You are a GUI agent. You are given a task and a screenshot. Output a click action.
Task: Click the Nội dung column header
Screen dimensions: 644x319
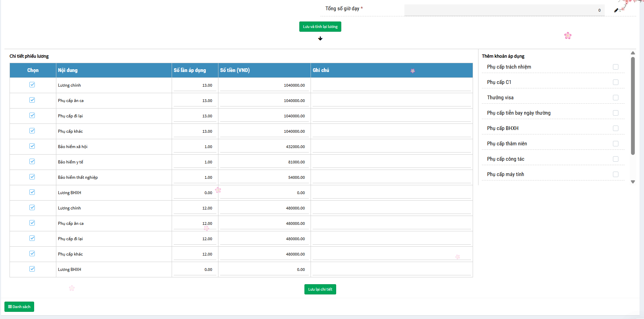(68, 70)
